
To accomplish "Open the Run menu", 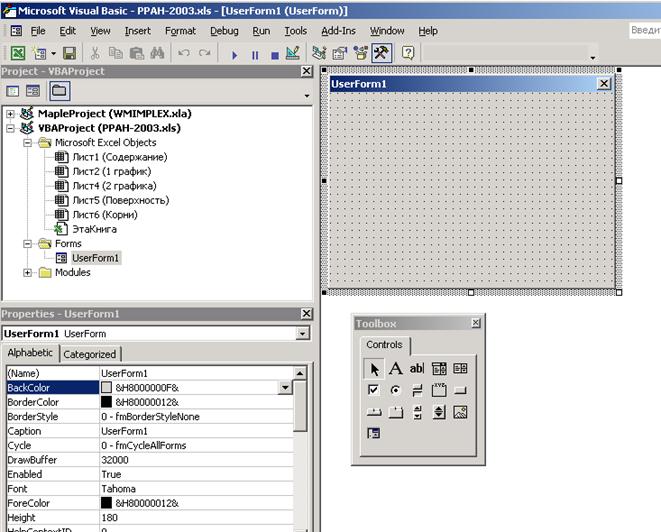I will tap(261, 31).
